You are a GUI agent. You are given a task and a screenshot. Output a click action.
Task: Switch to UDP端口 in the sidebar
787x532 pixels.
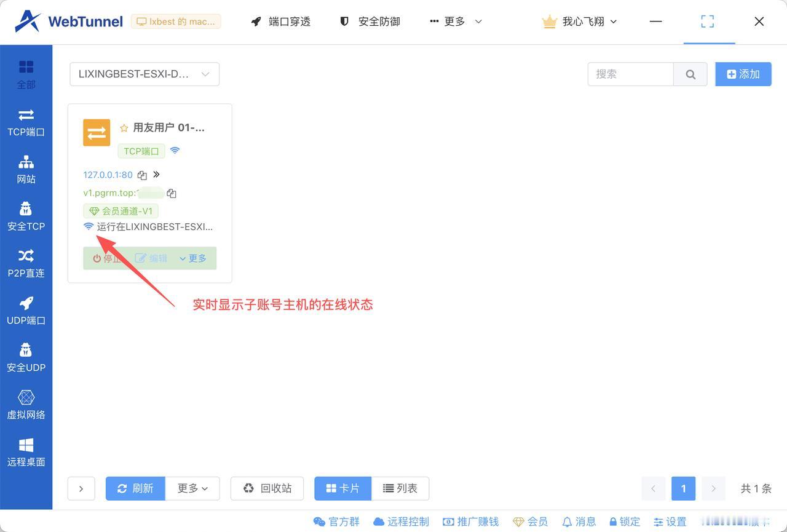26,311
